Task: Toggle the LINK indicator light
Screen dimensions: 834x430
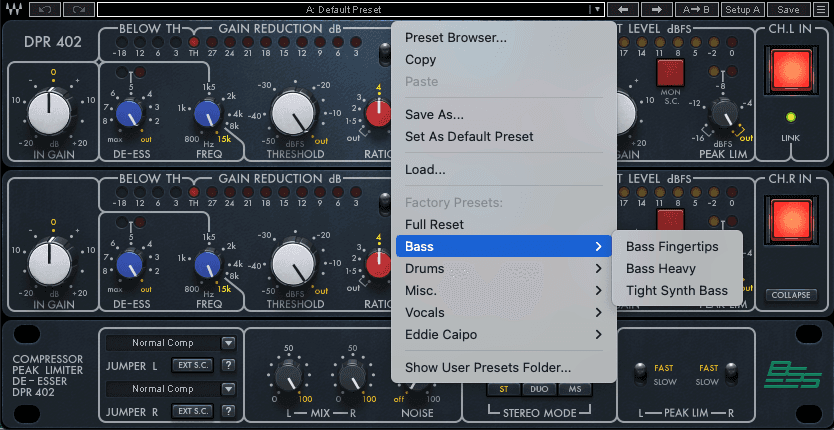Action: click(790, 117)
